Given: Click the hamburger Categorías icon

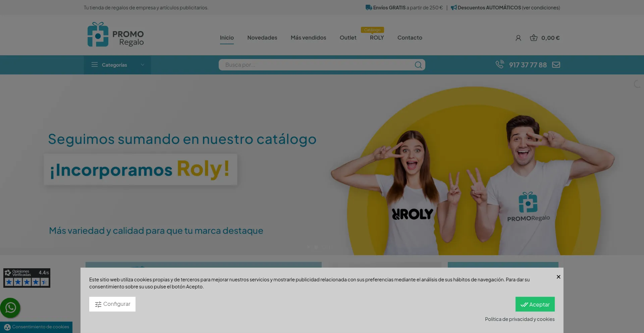Looking at the screenshot, I should click(95, 64).
